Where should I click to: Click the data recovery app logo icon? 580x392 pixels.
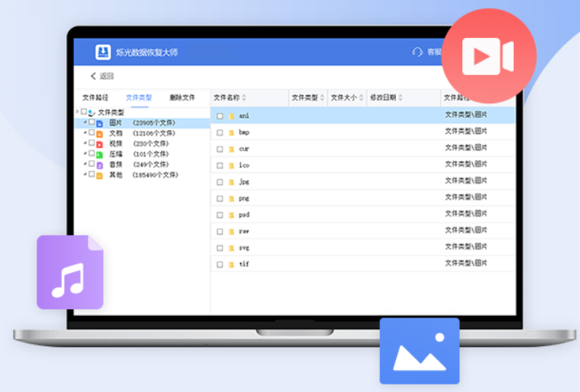[x=103, y=52]
